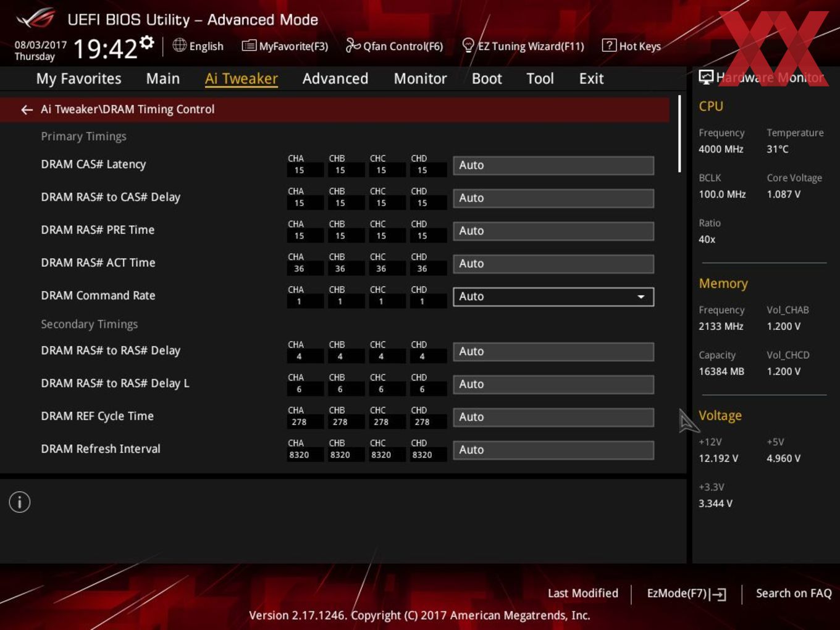The image size is (840, 630).
Task: Click +3.3V reading 3.344 V
Action: (x=715, y=503)
